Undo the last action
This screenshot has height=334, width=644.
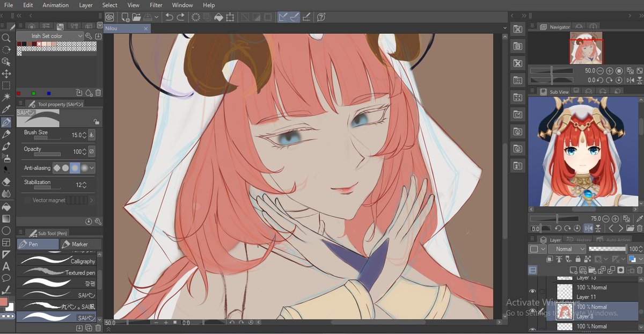170,17
